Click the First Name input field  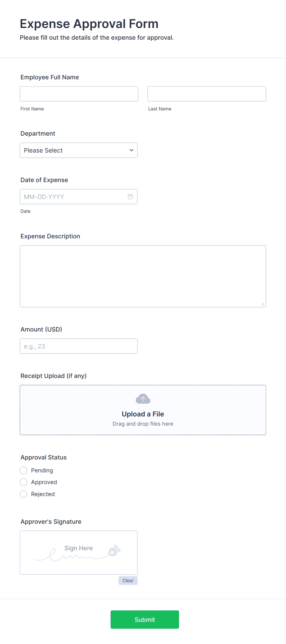pos(79,94)
